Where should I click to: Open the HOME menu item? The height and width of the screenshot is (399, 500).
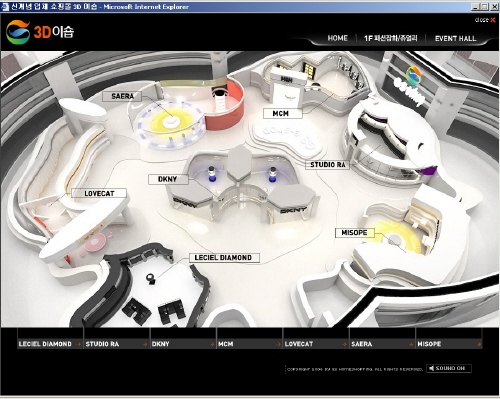click(x=337, y=38)
